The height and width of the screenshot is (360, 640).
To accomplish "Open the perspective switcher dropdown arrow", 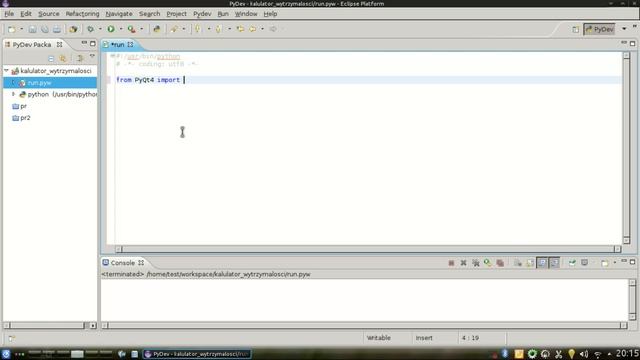I will click(624, 29).
